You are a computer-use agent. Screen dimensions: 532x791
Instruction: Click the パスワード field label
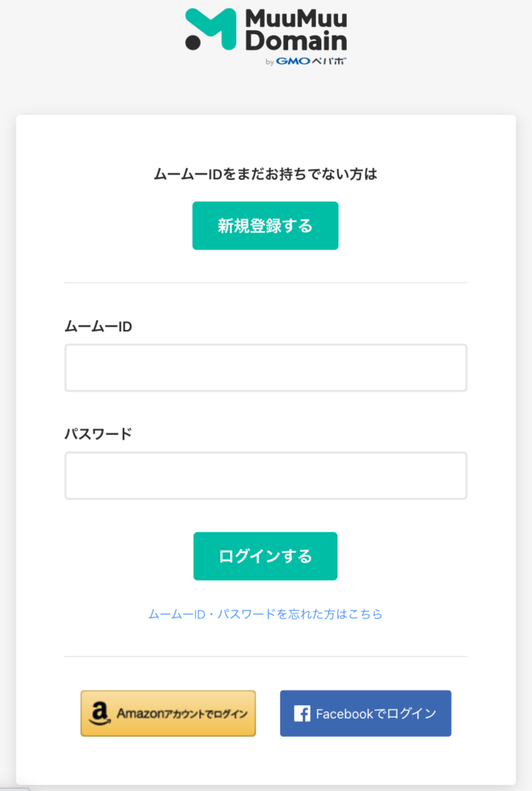98,434
